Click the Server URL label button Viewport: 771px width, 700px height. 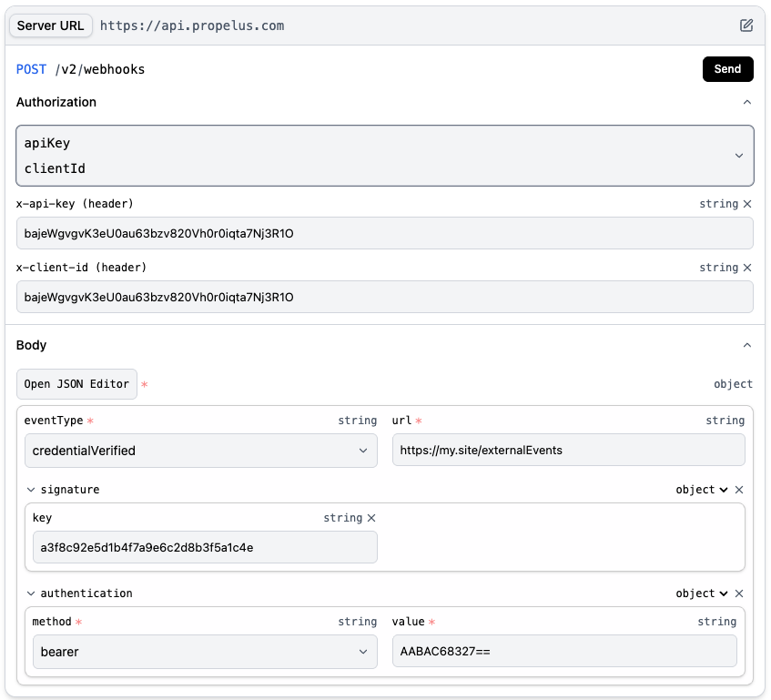tap(51, 25)
